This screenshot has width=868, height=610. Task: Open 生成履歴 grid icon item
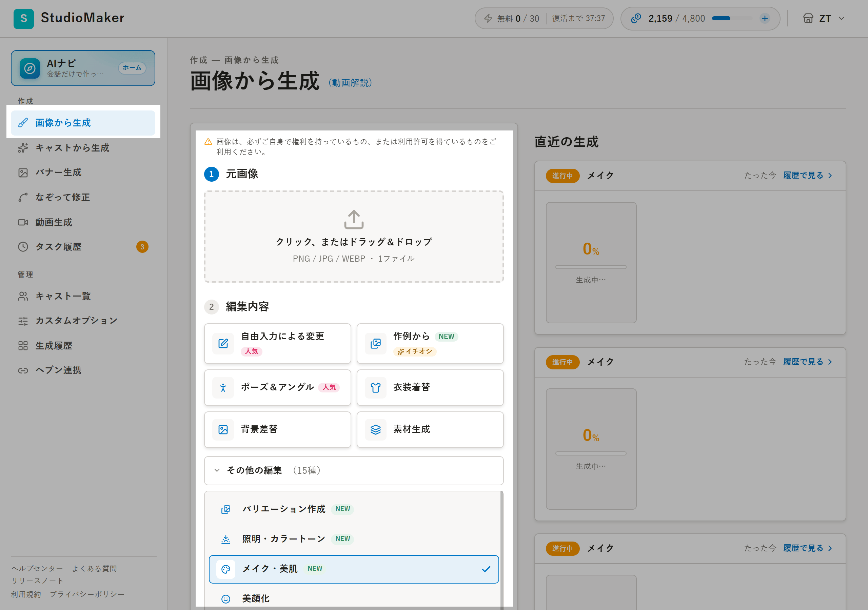(83, 345)
